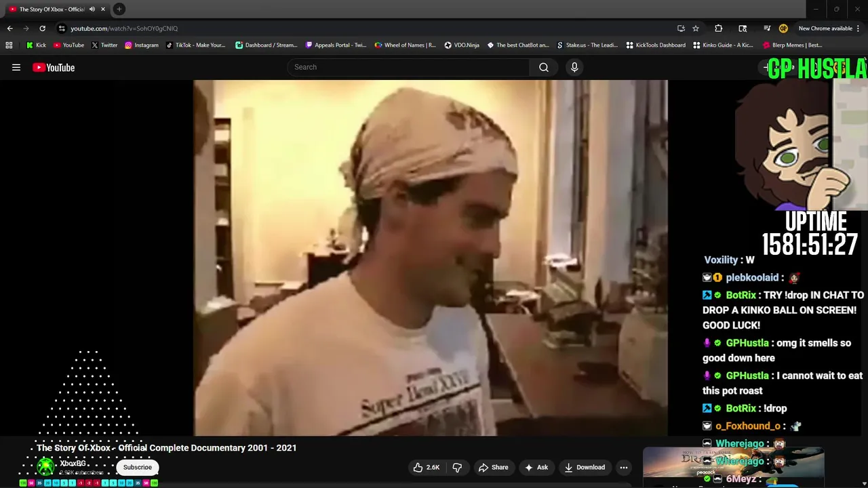Go back with the browser back arrow
Image resolution: width=868 pixels, height=488 pixels.
[x=9, y=28]
